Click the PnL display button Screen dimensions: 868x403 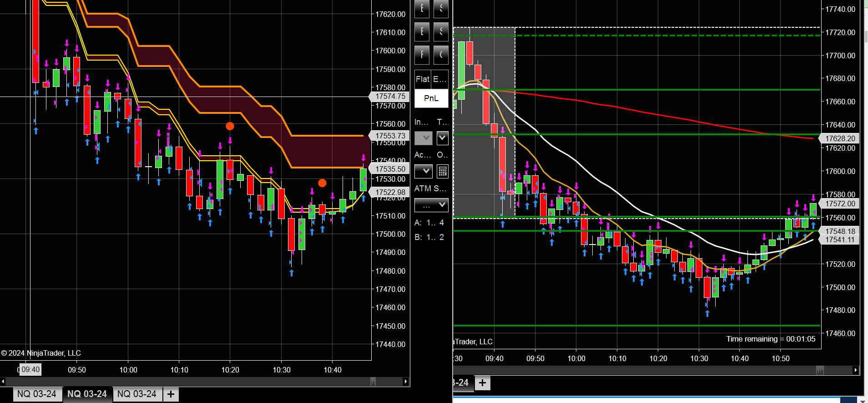431,98
